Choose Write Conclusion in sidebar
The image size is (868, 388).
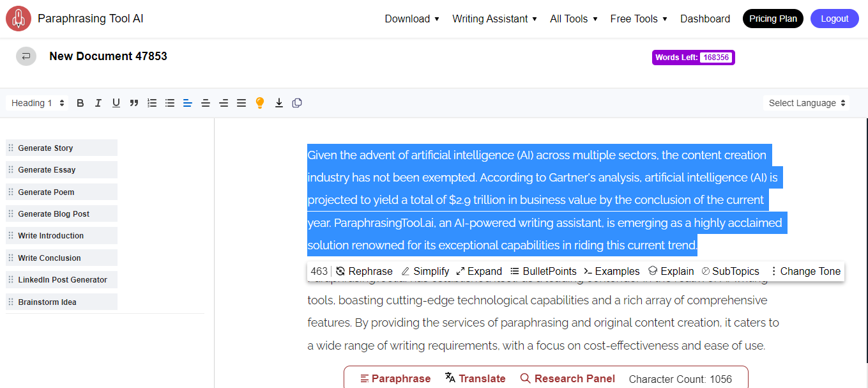pos(61,258)
